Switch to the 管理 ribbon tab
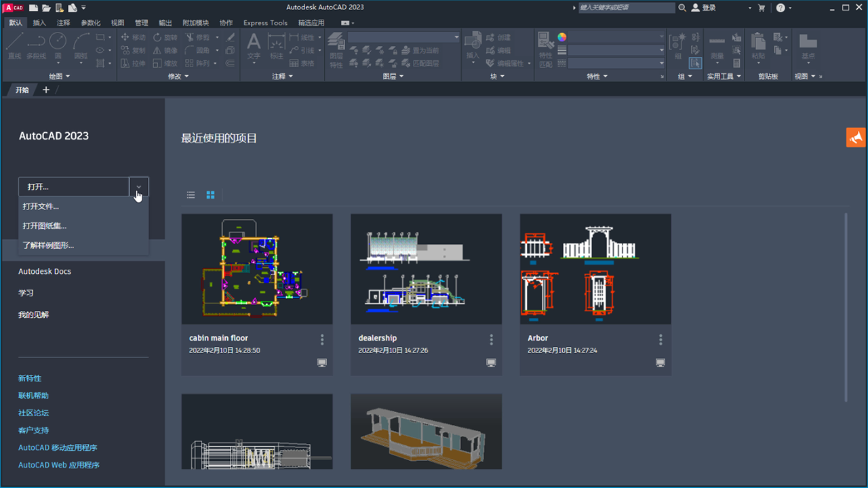The width and height of the screenshot is (868, 488). tap(142, 22)
